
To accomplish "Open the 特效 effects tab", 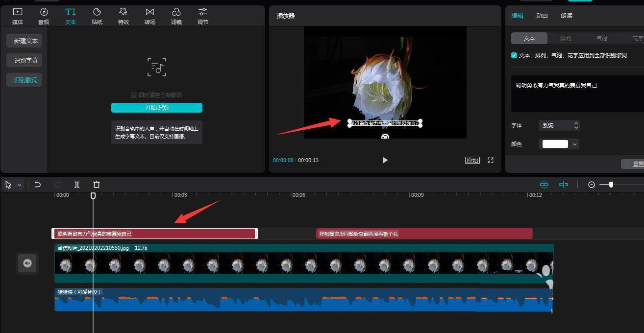I will tap(124, 16).
